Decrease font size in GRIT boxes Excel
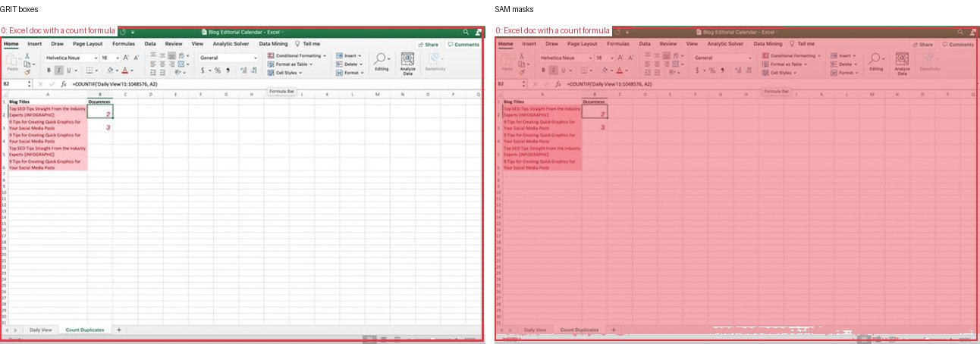The width and height of the screenshot is (980, 344). 137,58
